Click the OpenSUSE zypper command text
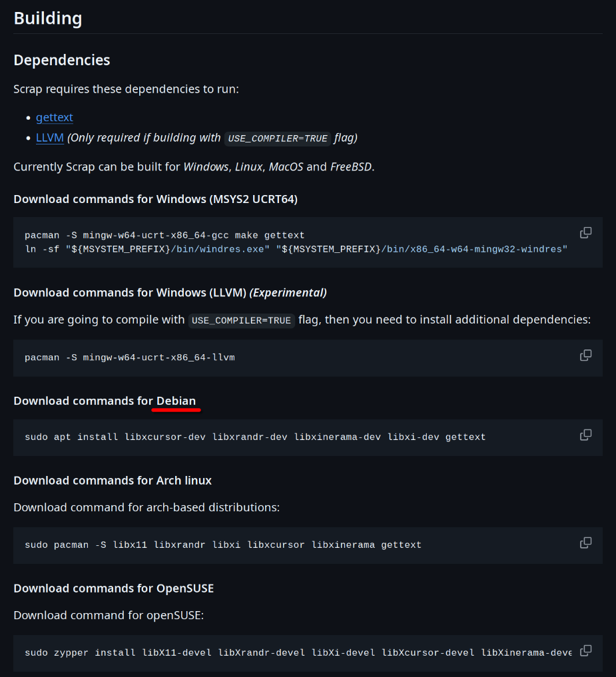The height and width of the screenshot is (677, 616). tap(266, 652)
